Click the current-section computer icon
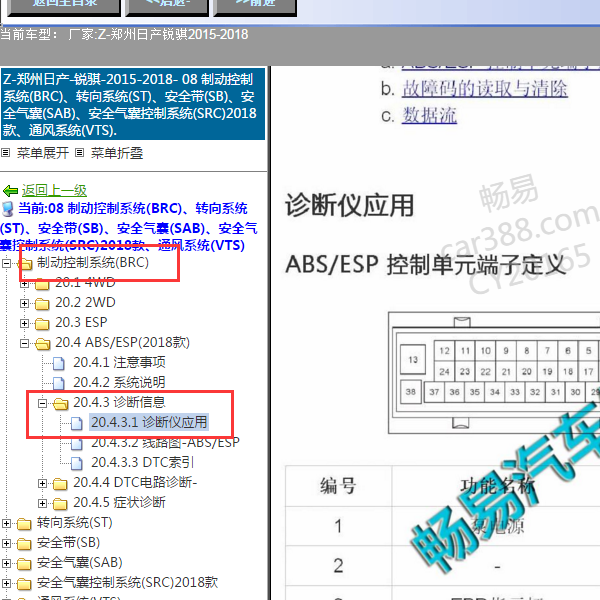Screen dimensions: 600x600 [x=8, y=209]
